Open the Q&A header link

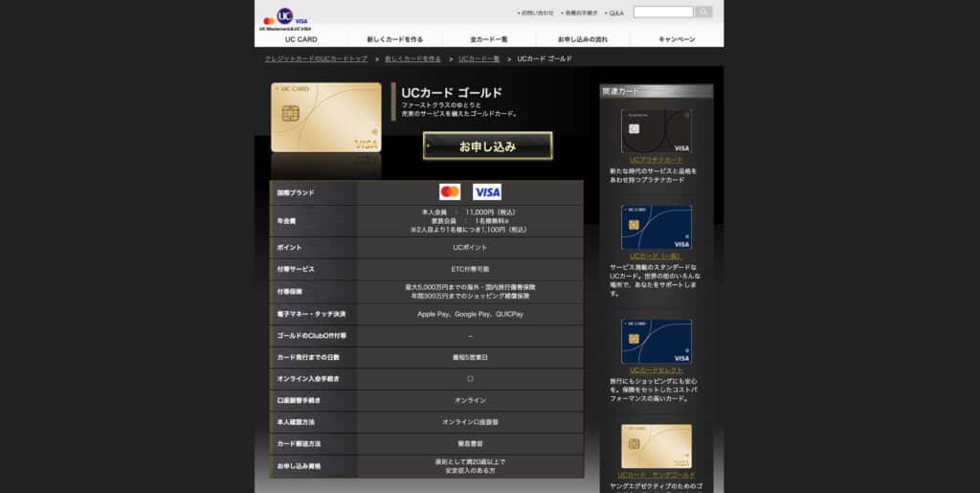point(615,13)
